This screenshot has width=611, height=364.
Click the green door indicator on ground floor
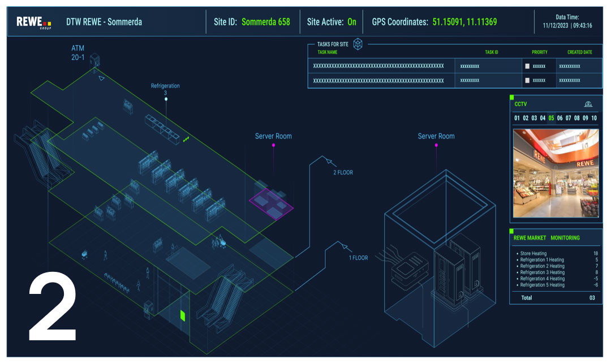(183, 315)
